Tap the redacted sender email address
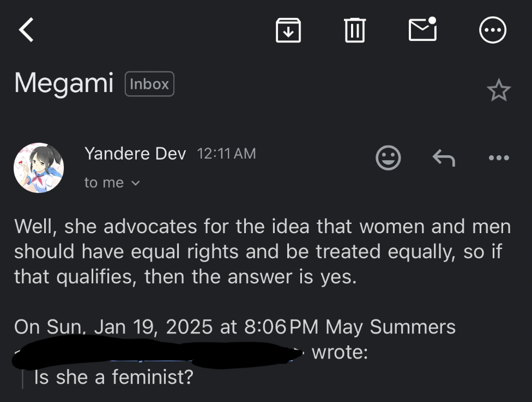 click(158, 353)
